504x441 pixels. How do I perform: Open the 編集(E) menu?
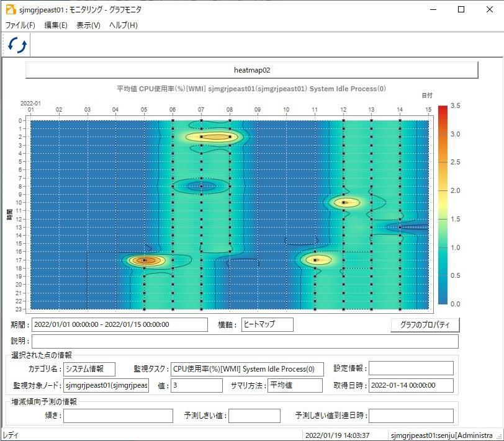pos(56,25)
